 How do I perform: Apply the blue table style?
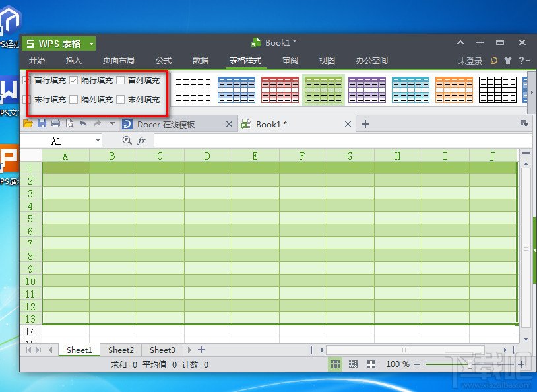click(236, 90)
